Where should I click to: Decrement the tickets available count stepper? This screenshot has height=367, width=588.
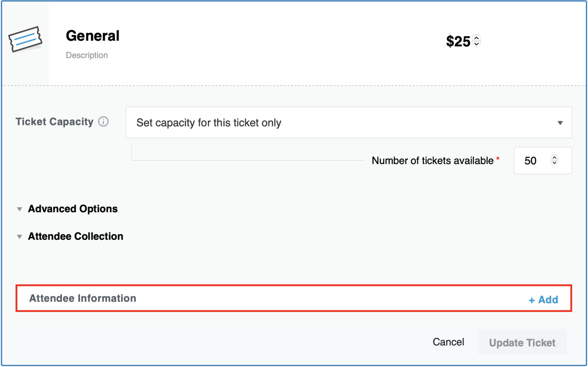[x=554, y=164]
